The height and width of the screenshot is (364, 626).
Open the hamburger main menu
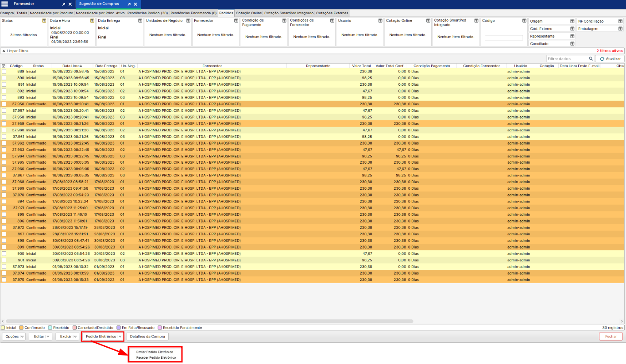(x=5, y=4)
